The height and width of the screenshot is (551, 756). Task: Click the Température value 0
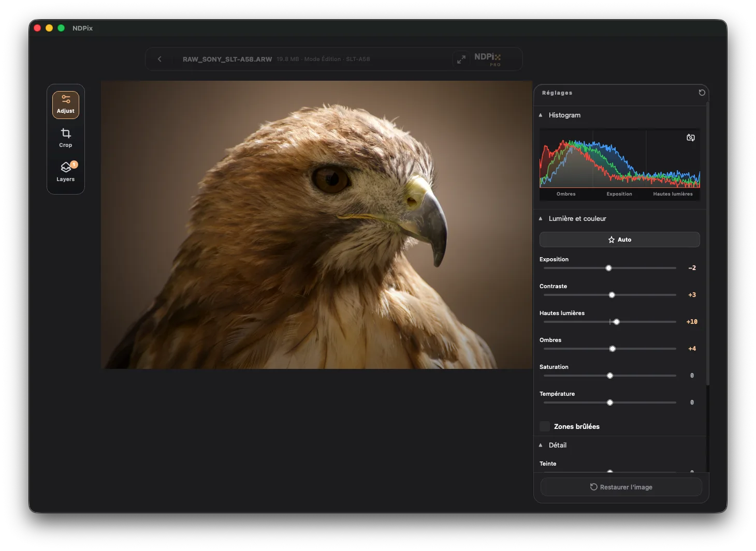692,403
